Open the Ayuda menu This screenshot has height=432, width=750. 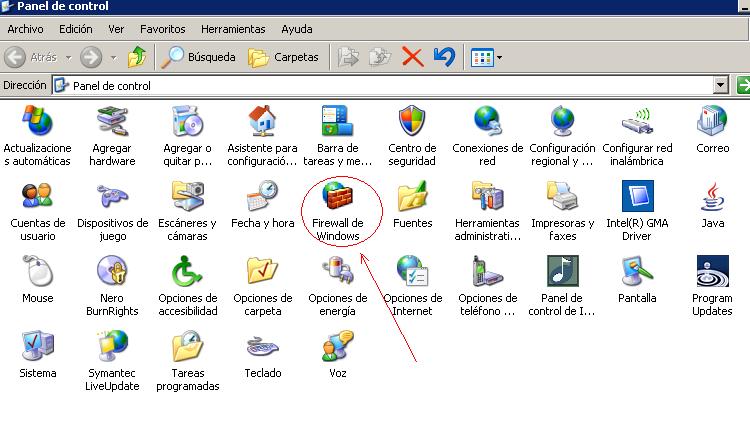point(297,29)
